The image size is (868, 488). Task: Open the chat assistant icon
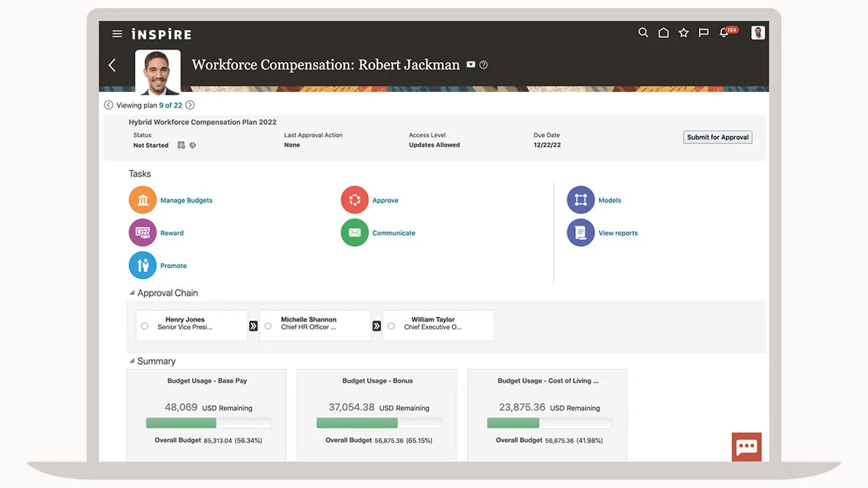(x=747, y=447)
